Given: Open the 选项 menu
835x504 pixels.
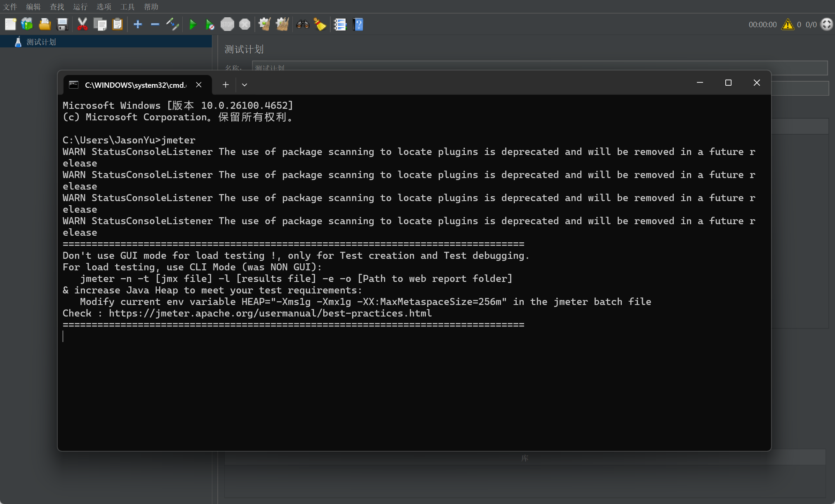Looking at the screenshot, I should point(104,7).
